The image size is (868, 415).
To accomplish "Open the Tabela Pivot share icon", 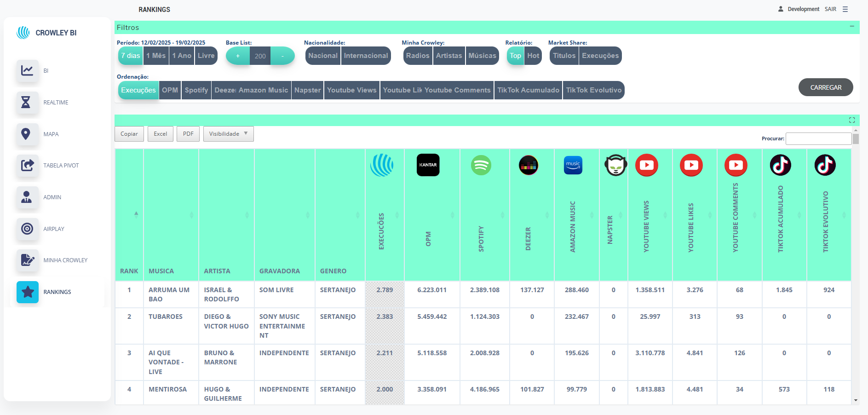I will point(27,165).
